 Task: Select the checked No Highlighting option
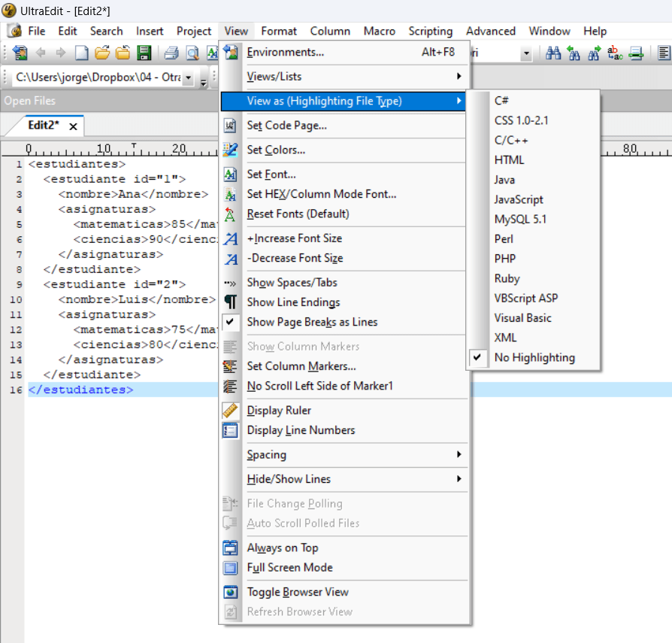click(534, 358)
